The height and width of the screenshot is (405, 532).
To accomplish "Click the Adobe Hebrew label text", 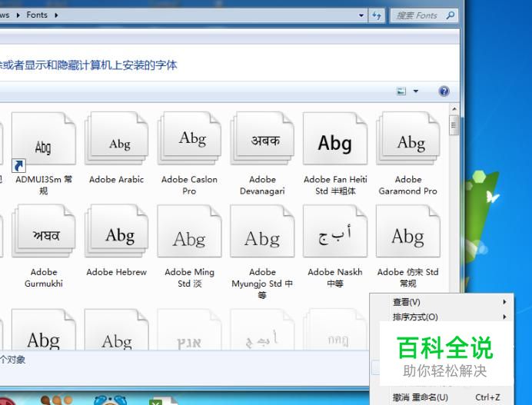I will [117, 272].
